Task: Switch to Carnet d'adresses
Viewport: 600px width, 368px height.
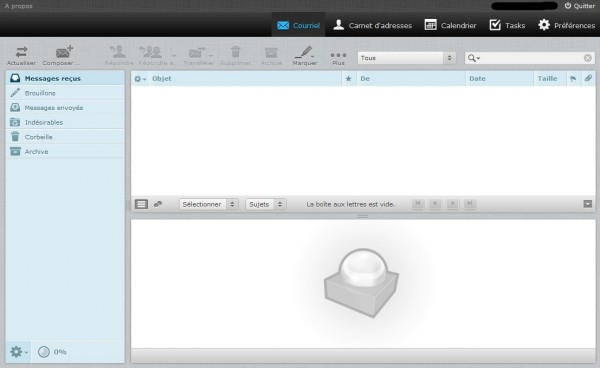Action: click(372, 25)
